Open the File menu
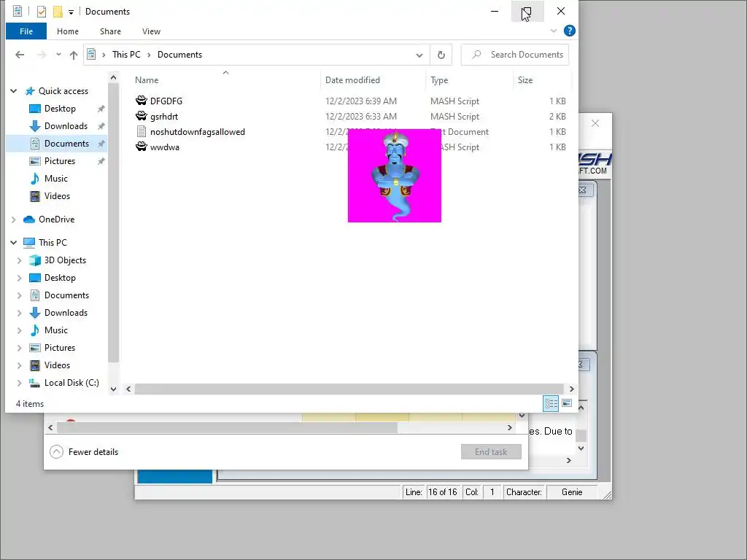This screenshot has width=747, height=560. pos(26,31)
